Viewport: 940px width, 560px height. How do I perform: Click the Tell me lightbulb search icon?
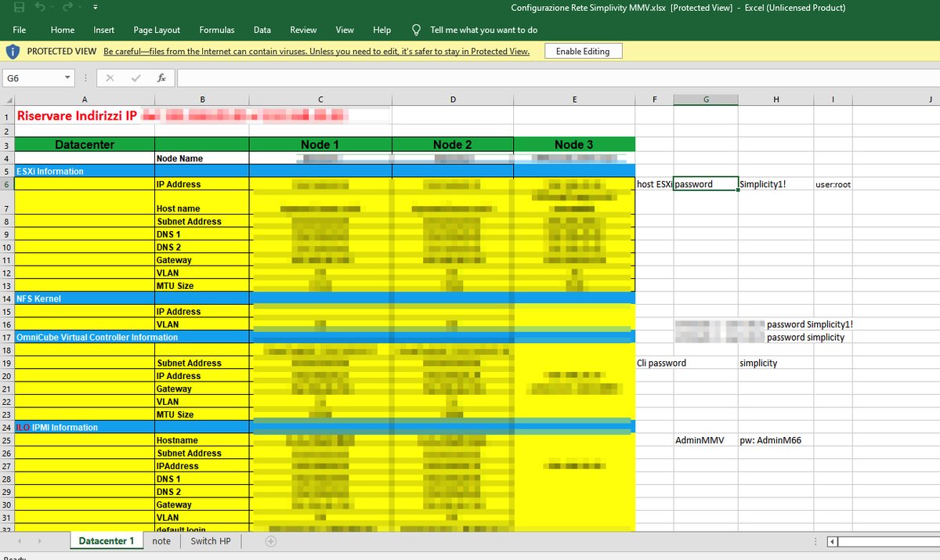coord(415,31)
